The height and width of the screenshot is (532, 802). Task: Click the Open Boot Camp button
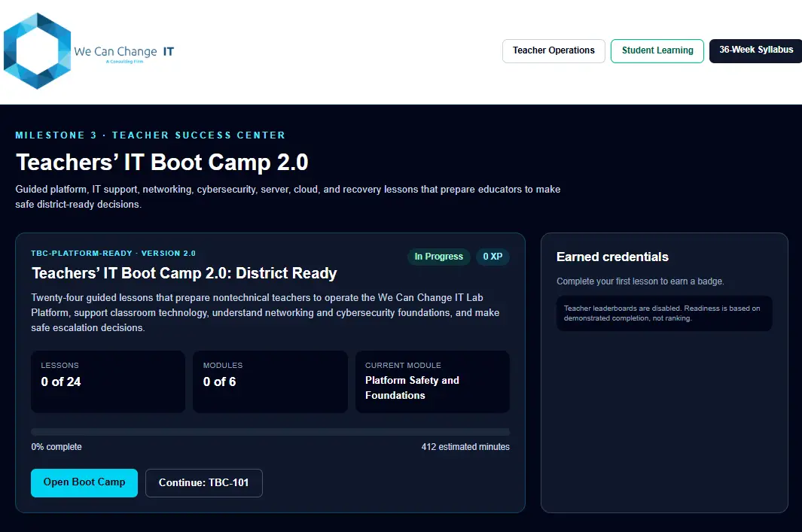[x=84, y=482]
